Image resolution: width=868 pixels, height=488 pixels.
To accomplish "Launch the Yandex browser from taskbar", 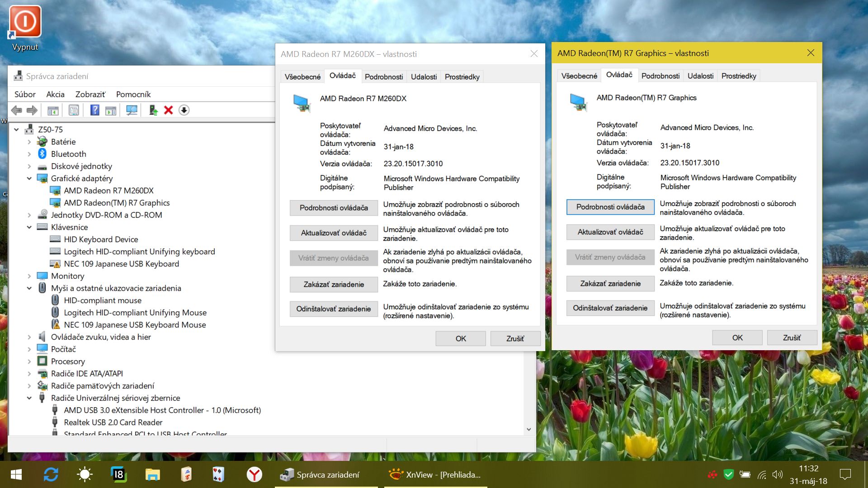I will coord(254,474).
